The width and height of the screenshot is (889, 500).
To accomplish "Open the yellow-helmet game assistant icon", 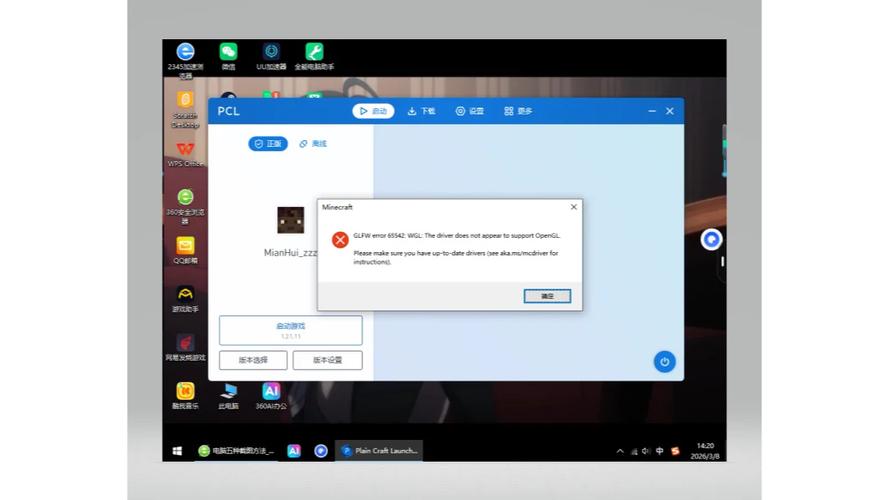I will click(x=185, y=299).
